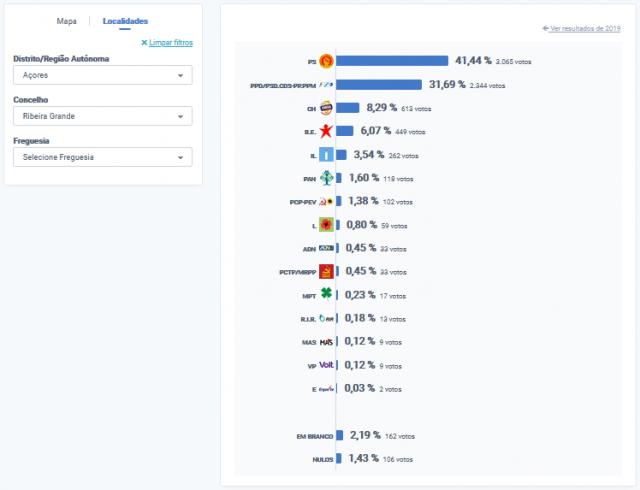The width and height of the screenshot is (640, 490).
Task: Click the IL party blue icon
Action: tap(325, 155)
